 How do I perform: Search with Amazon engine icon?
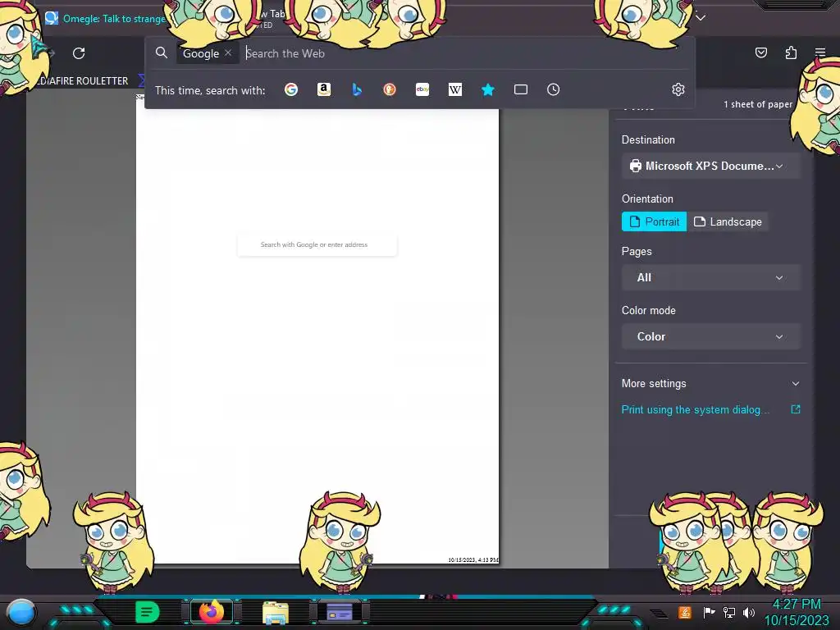coord(323,89)
